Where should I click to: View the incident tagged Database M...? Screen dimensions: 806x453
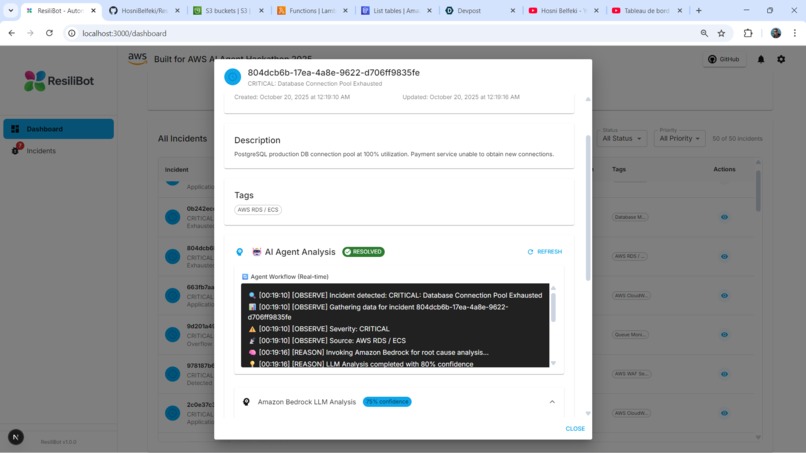click(x=724, y=217)
